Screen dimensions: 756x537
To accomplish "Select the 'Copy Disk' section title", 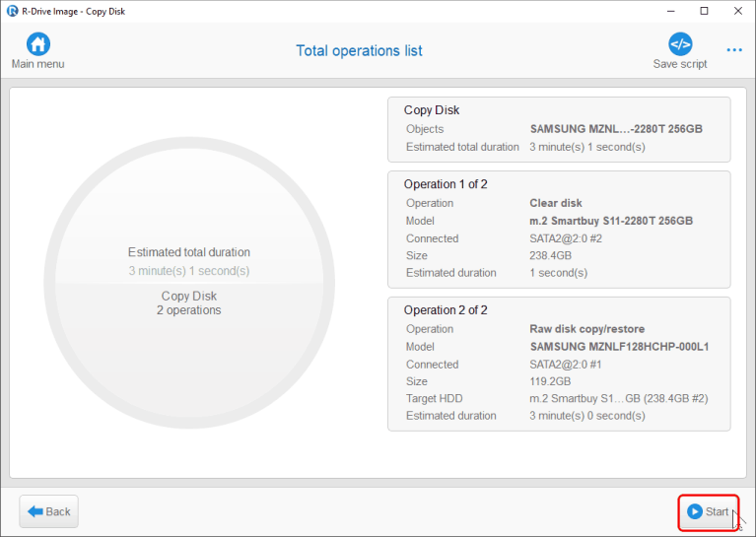I will click(432, 110).
